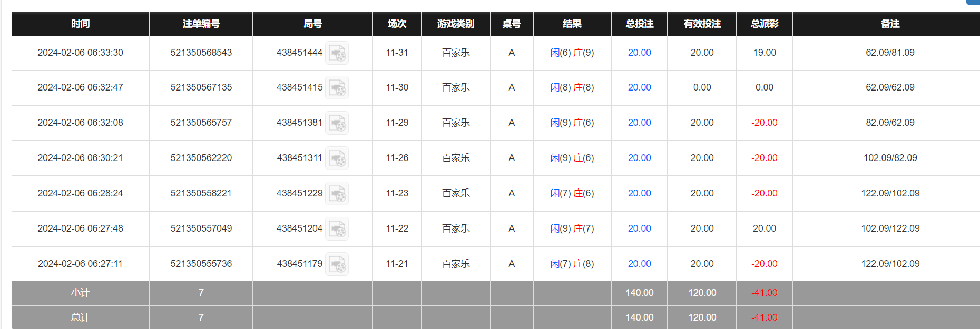The width and height of the screenshot is (980, 329).
Task: Open video replay for round 438451311
Action: coord(337,158)
